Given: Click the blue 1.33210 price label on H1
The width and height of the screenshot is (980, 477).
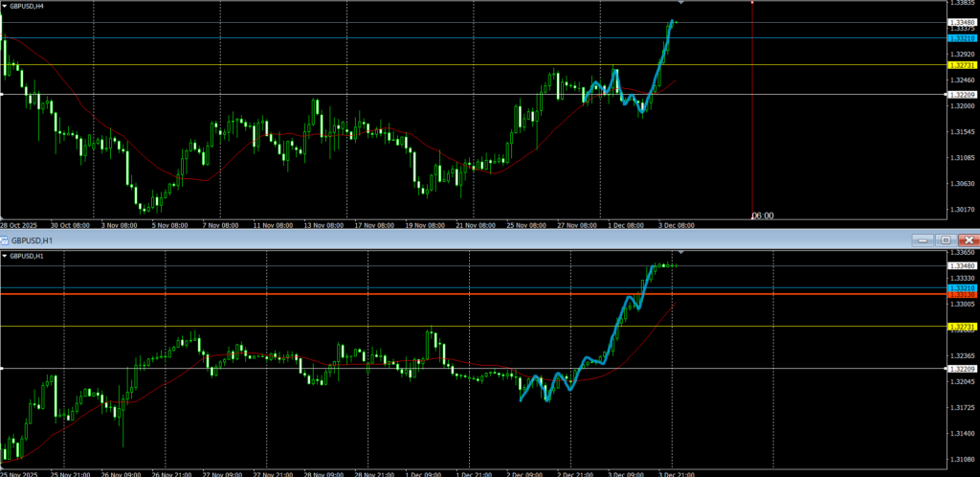Looking at the screenshot, I should (961, 287).
